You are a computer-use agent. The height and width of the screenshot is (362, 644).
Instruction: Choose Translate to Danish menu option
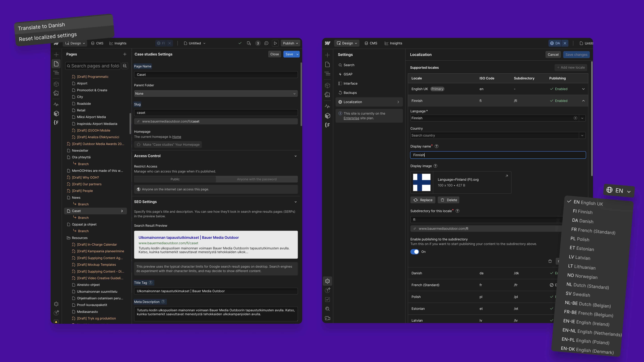click(41, 26)
